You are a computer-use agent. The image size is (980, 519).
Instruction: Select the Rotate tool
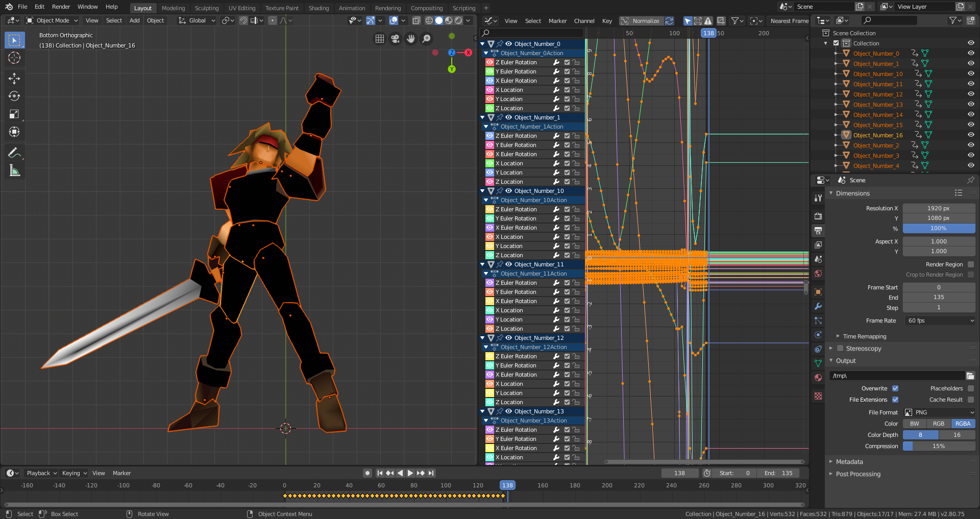coord(14,96)
